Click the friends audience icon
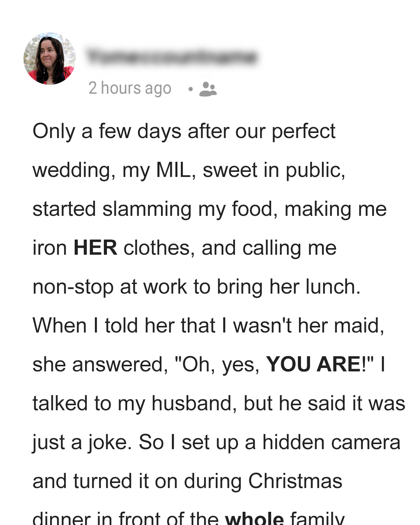The image size is (420, 525). click(208, 89)
